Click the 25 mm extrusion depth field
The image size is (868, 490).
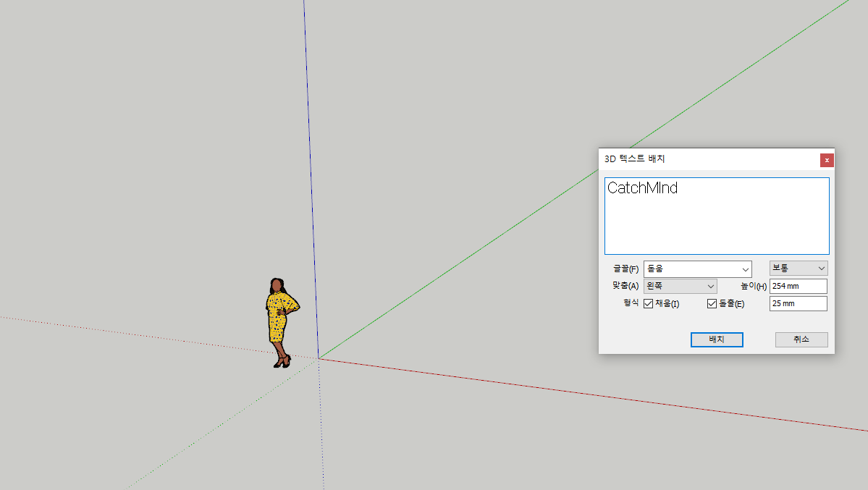pyautogui.click(x=799, y=303)
